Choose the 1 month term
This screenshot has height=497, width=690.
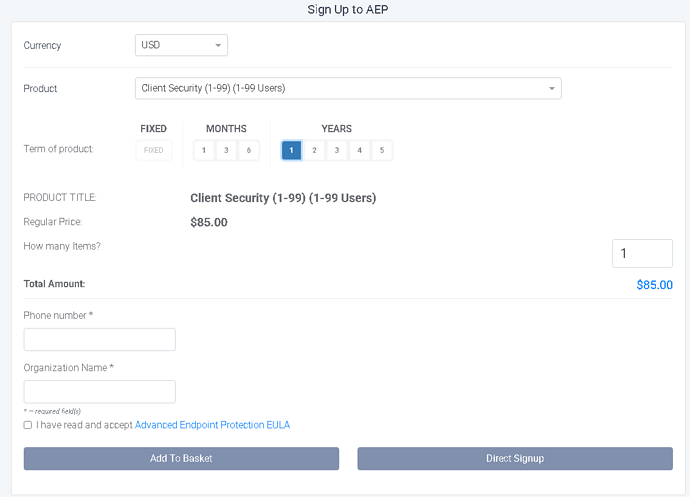(x=204, y=150)
